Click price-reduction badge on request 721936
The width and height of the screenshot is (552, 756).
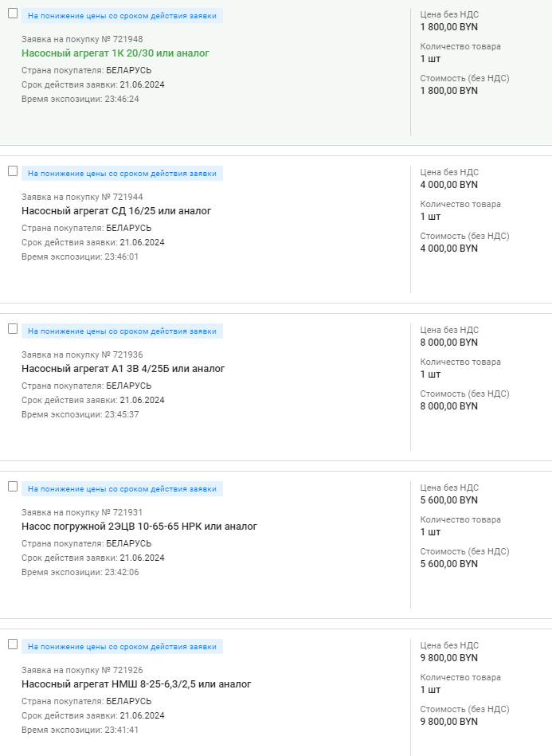[x=122, y=331]
